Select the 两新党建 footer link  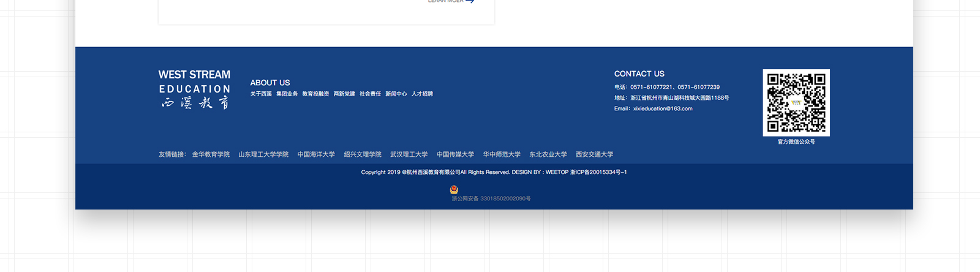(x=344, y=94)
